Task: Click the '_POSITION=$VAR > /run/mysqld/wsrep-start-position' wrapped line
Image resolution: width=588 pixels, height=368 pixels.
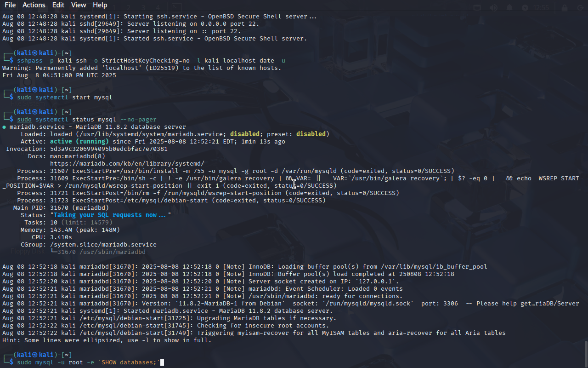Action: tap(170, 185)
